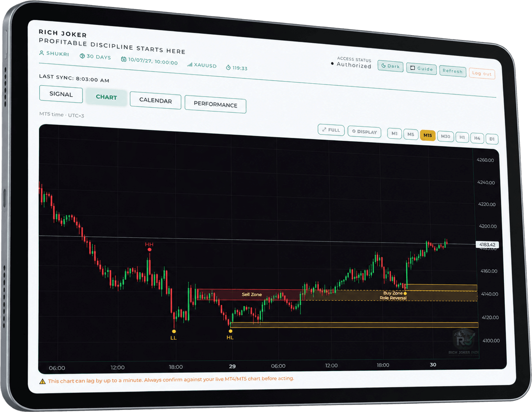This screenshot has width=532, height=412.
Task: Click the yellow LL marker dot
Action: (174, 331)
